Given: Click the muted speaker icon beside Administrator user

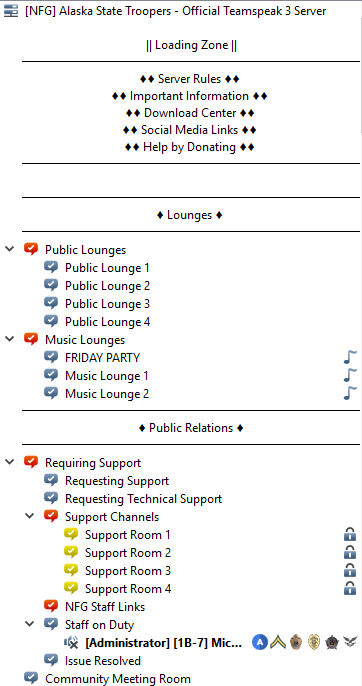Looking at the screenshot, I should click(71, 642).
